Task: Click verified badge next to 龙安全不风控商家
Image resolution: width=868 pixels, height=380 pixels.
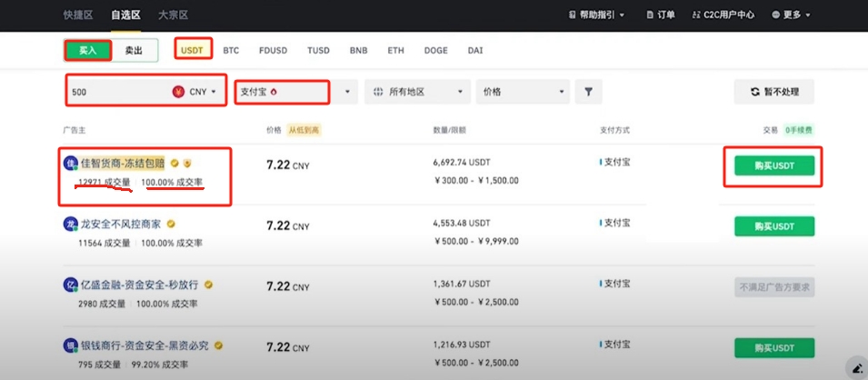Action: point(170,224)
